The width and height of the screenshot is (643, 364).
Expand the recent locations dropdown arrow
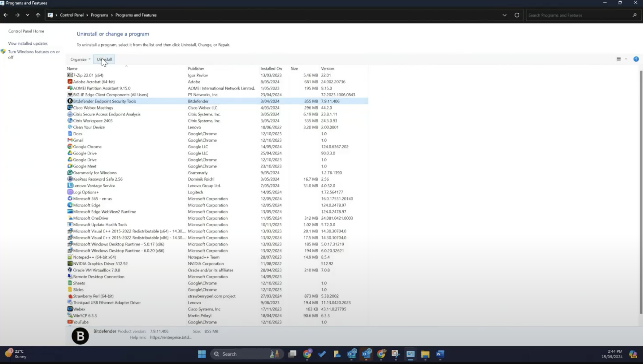pyautogui.click(x=27, y=15)
